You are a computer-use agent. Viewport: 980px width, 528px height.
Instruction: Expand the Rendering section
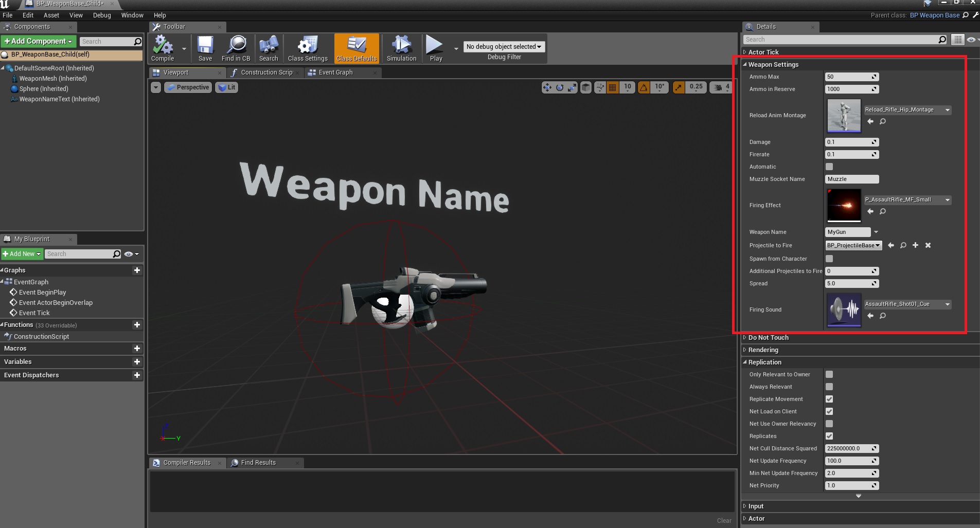coord(763,350)
